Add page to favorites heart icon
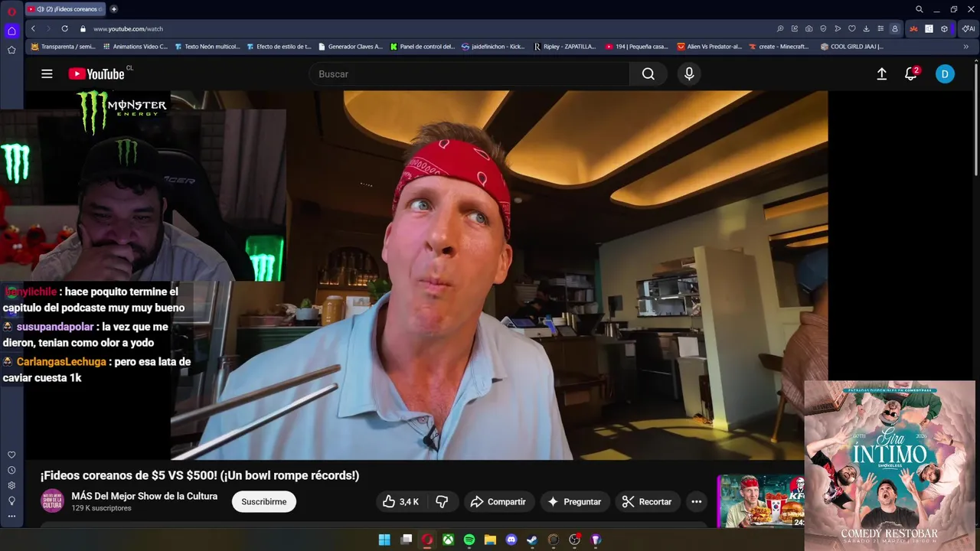The image size is (980, 551). 851,28
